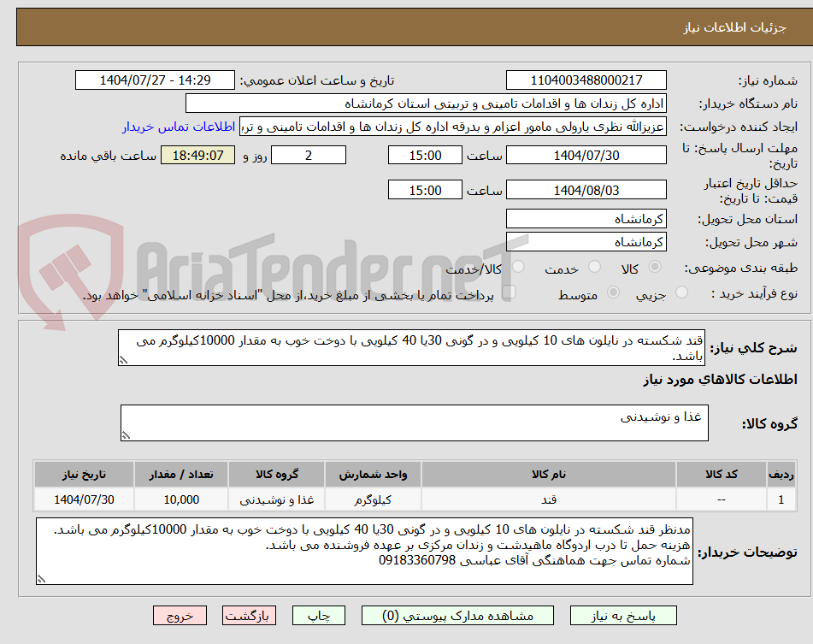Screen dimensions: 813x644
Task: Click the شرح کلی نیاز text area
Action: (411, 348)
